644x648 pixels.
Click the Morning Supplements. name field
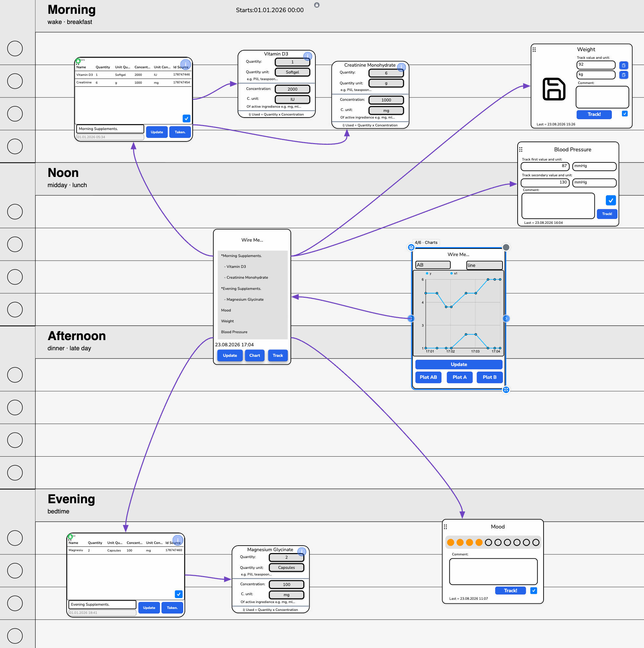[x=110, y=129]
